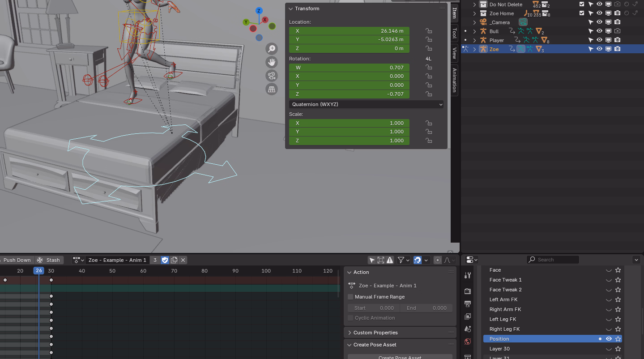This screenshot has width=644, height=359.
Task: Open the World properties tab globe icon
Action: [x=468, y=342]
